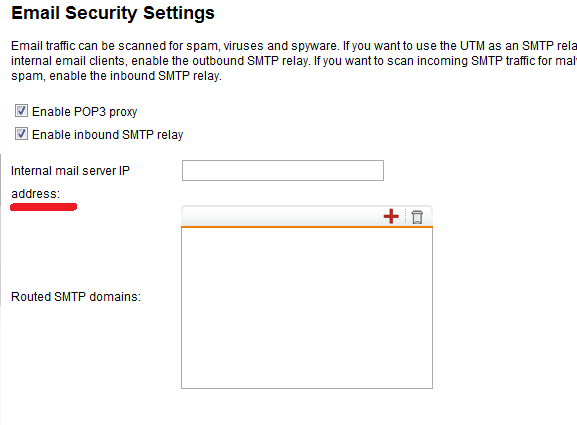This screenshot has height=425, width=577.
Task: Click the word 'address:' under the IP label
Action: [x=35, y=194]
